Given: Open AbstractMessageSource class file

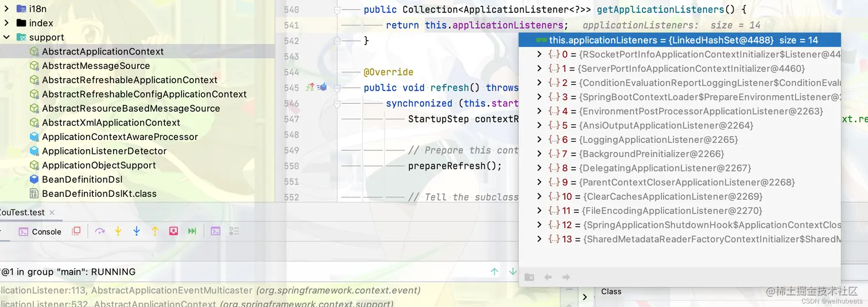Looking at the screenshot, I should (x=96, y=66).
